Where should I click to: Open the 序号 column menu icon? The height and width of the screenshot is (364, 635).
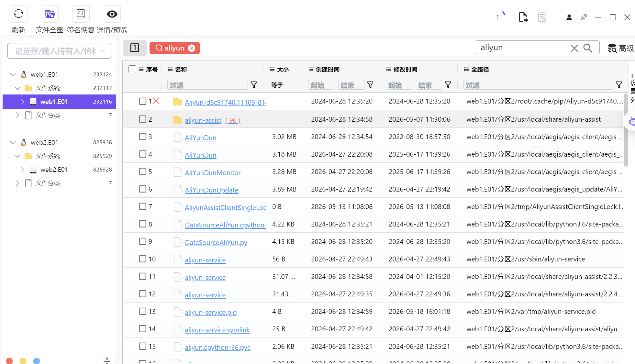[141, 69]
